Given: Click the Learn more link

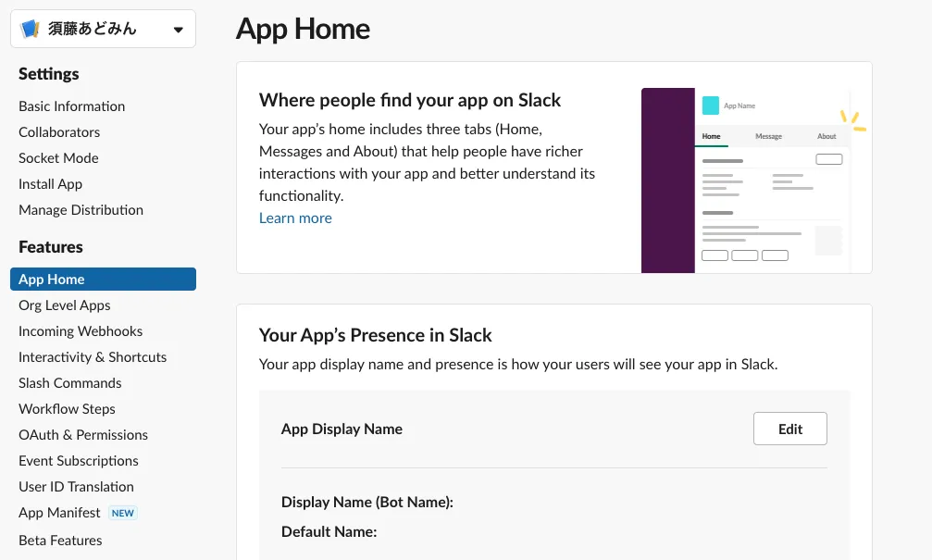Looking at the screenshot, I should pyautogui.click(x=295, y=218).
